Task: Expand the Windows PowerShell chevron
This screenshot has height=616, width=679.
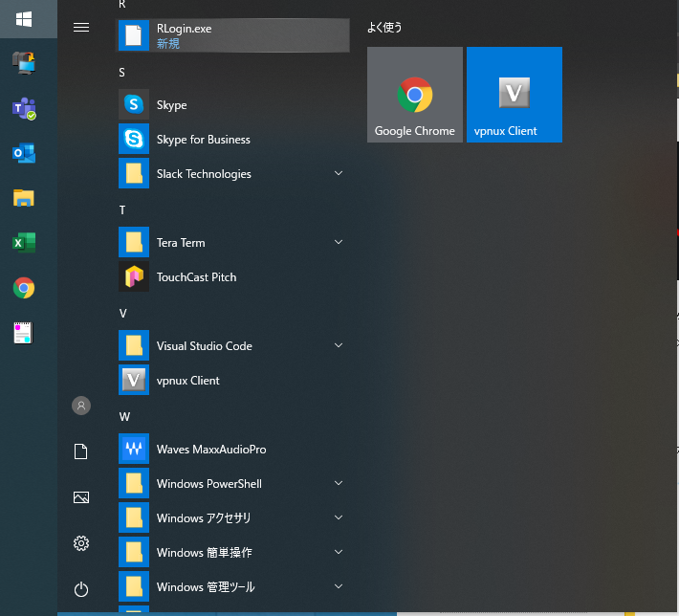Action: (x=339, y=483)
